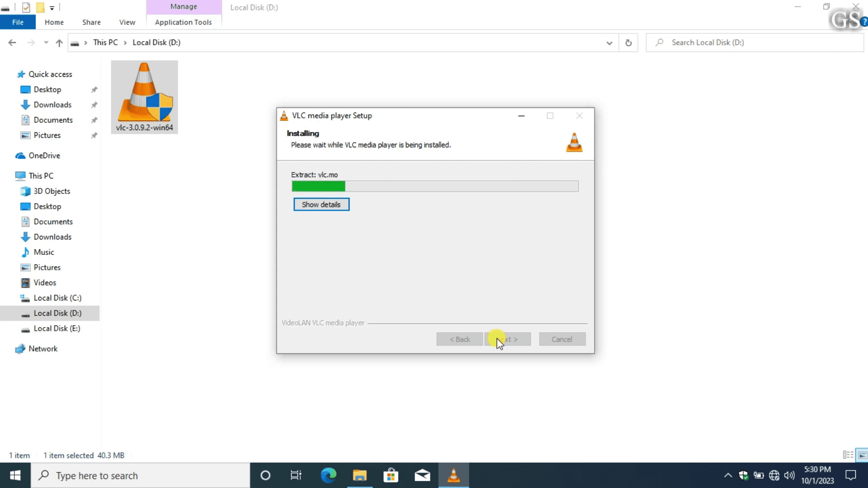This screenshot has height=488, width=868.
Task: Open Cortana circle on taskbar
Action: 265,475
